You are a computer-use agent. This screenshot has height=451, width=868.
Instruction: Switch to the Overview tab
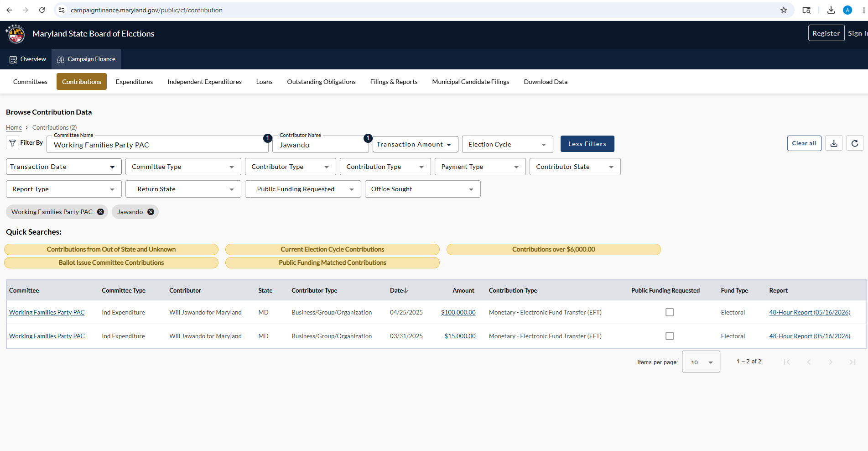[28, 59]
